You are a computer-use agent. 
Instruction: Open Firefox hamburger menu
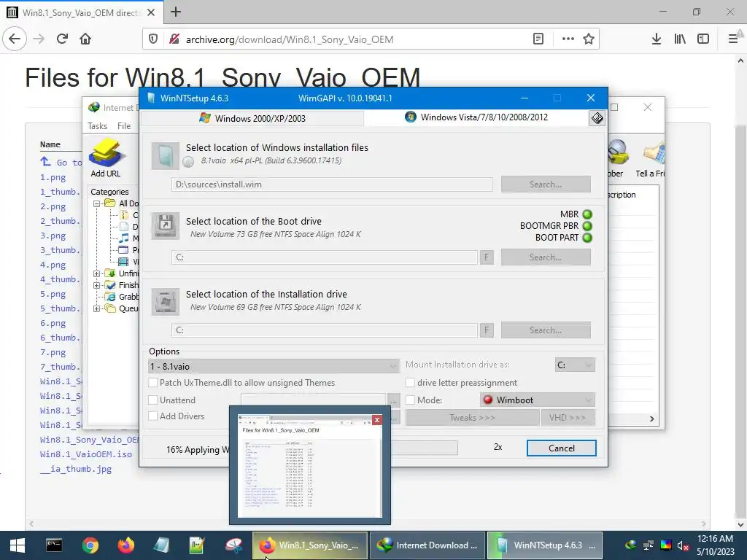click(x=733, y=39)
